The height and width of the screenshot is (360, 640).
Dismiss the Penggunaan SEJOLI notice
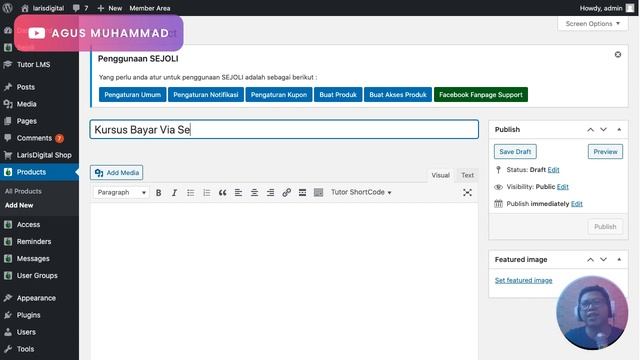(x=618, y=54)
